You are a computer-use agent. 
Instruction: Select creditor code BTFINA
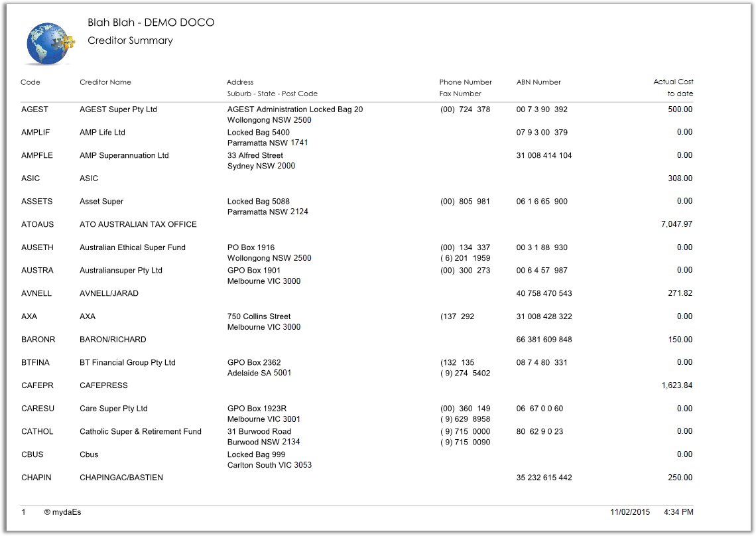click(x=35, y=362)
